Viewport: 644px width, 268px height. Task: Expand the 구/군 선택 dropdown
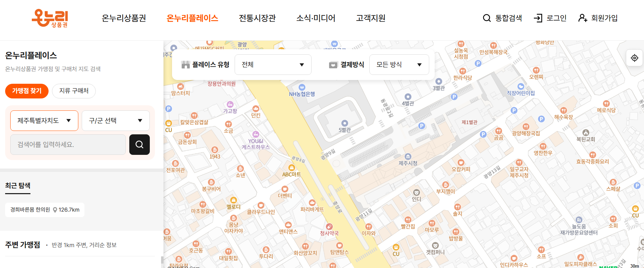pyautogui.click(x=116, y=121)
